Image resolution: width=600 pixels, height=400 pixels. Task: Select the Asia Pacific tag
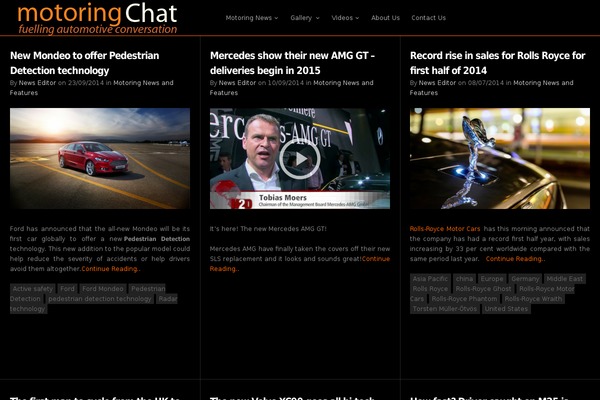click(x=430, y=279)
